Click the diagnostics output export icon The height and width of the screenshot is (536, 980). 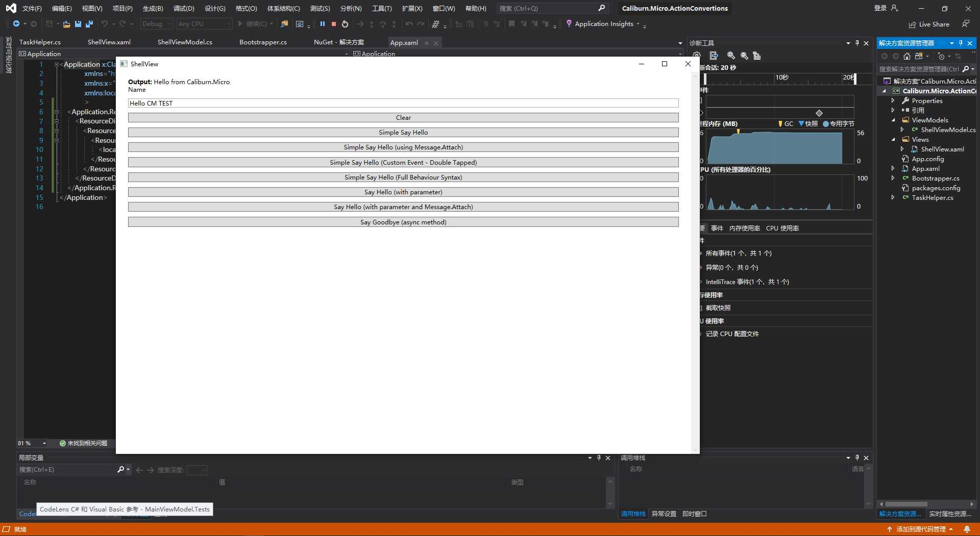pyautogui.click(x=714, y=56)
